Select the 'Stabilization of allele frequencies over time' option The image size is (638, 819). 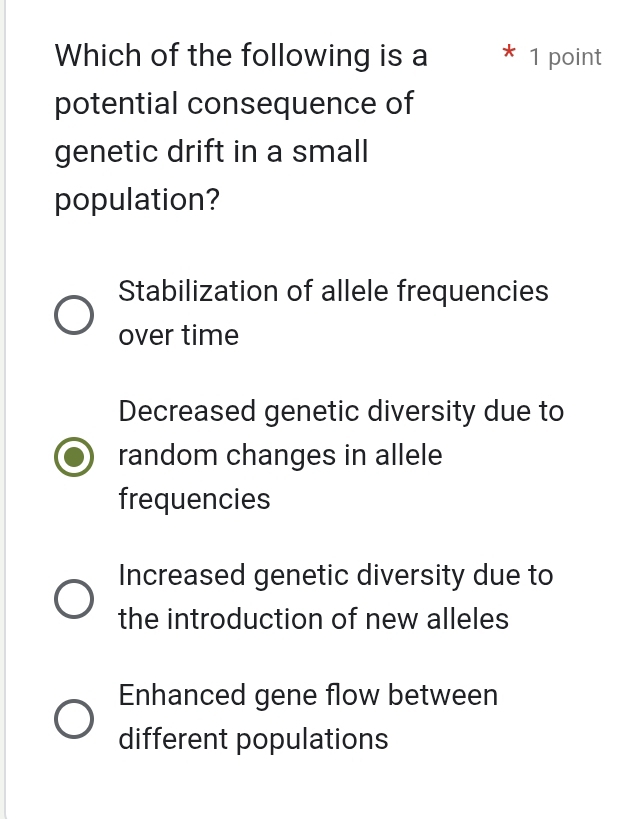point(74,314)
